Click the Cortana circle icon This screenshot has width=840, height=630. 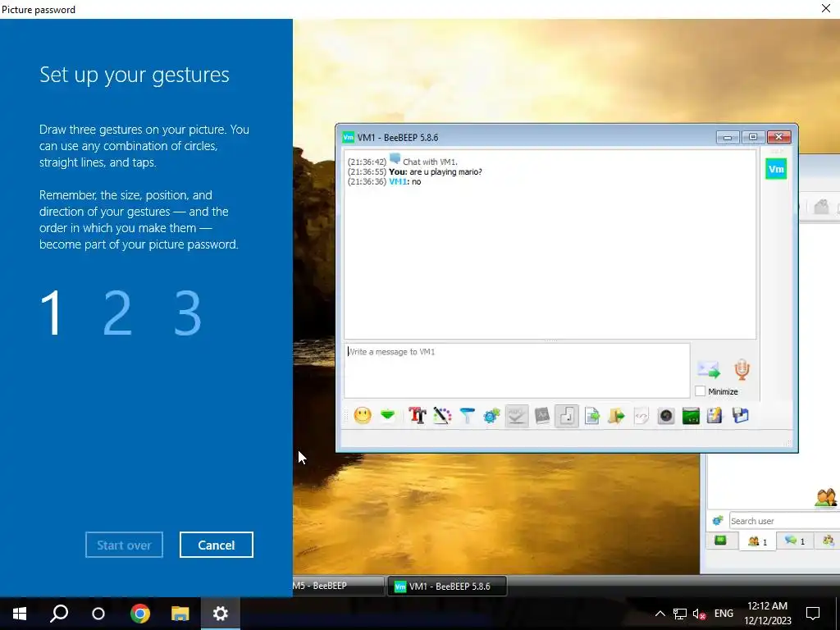(98, 614)
